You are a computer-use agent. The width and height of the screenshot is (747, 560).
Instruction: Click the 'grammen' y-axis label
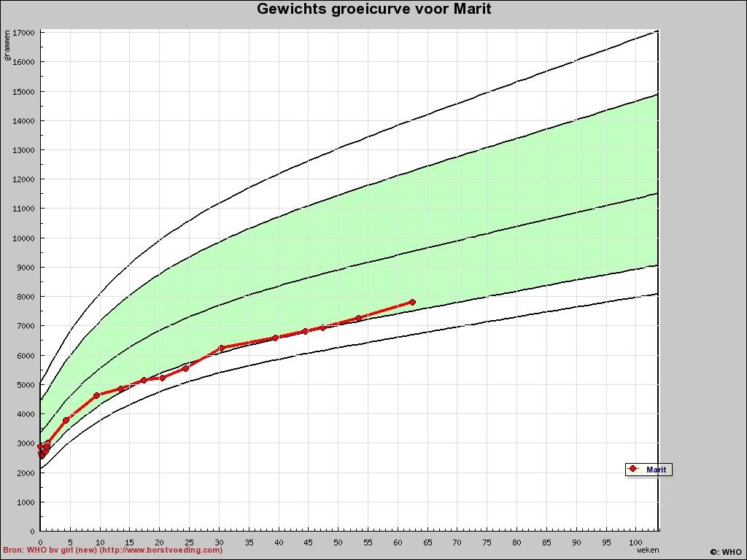(x=8, y=45)
